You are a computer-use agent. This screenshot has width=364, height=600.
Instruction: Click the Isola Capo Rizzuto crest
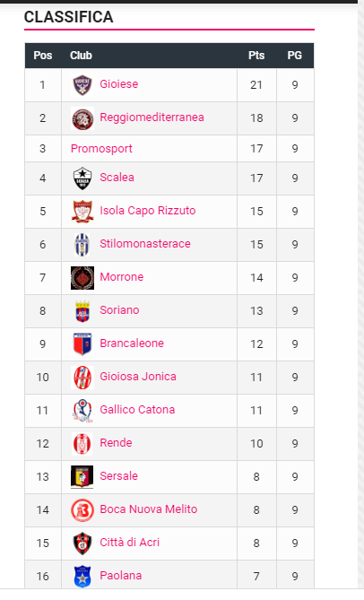tap(82, 212)
